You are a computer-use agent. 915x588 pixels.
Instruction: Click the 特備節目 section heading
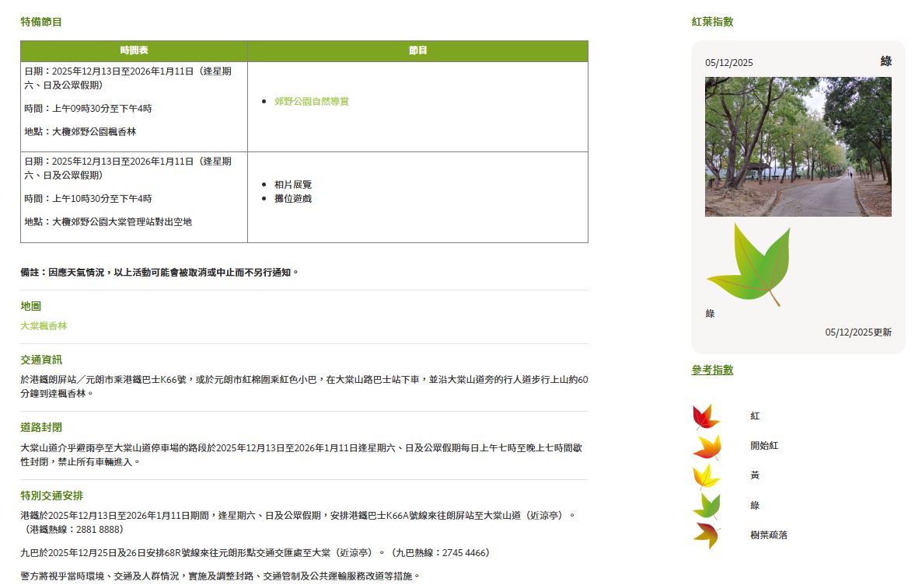(x=41, y=22)
